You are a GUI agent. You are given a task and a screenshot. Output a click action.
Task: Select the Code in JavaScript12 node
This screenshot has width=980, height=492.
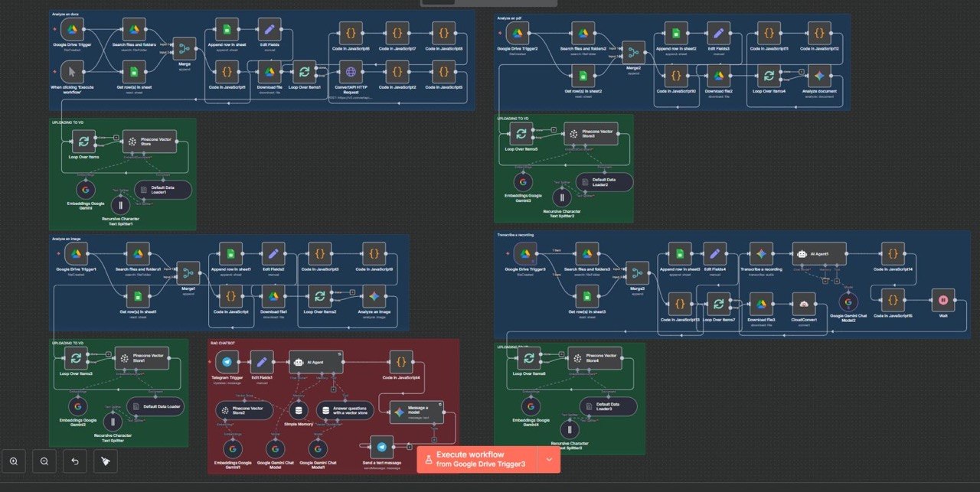tap(820, 33)
